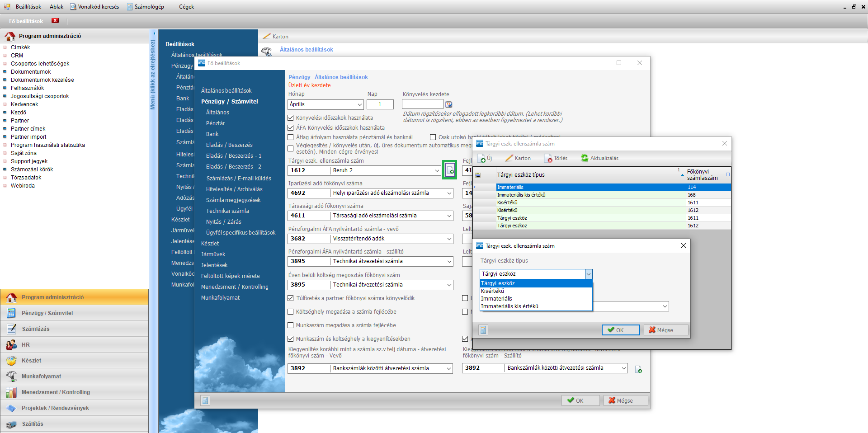868x433 pixels.
Task: Click the Új icon in the list toolbar
Action: pyautogui.click(x=482, y=158)
